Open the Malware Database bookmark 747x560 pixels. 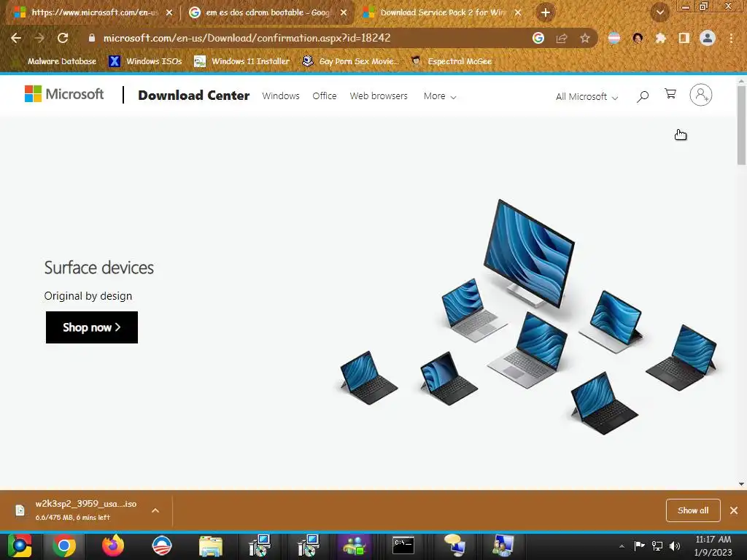(x=61, y=61)
